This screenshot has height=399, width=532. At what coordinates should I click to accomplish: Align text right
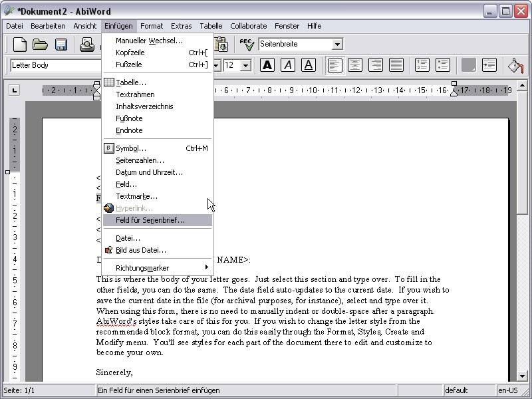click(376, 65)
